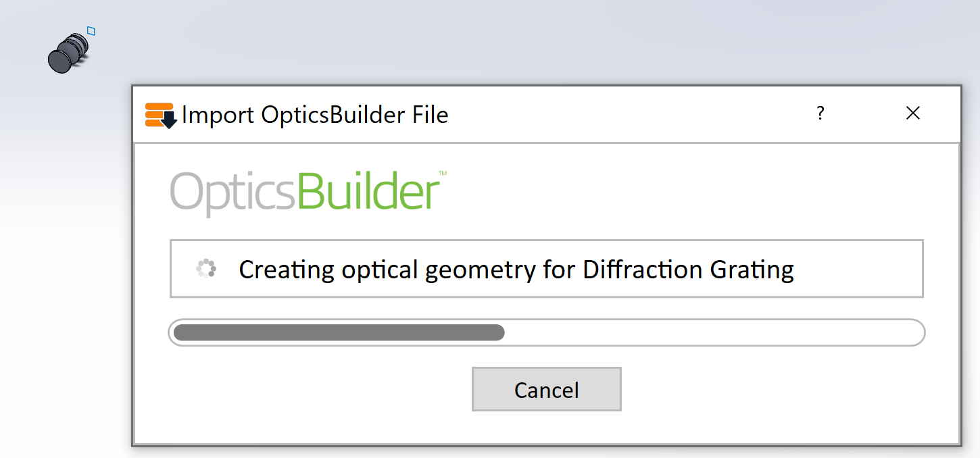Viewport: 980px width, 458px height.
Task: Open help via the question mark button
Action: pos(820,113)
